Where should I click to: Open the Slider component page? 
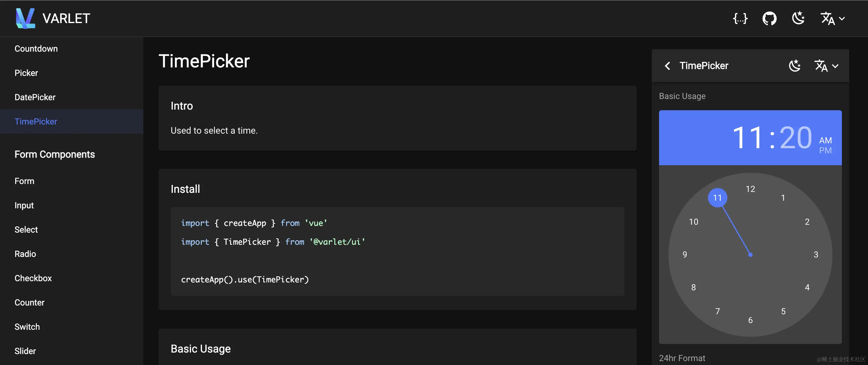(25, 351)
